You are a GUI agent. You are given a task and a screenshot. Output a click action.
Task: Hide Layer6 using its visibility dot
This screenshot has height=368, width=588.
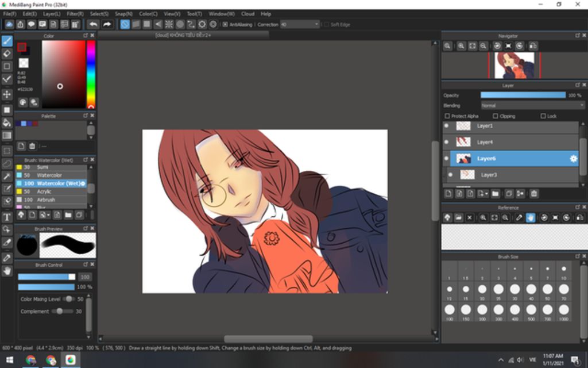coord(446,159)
